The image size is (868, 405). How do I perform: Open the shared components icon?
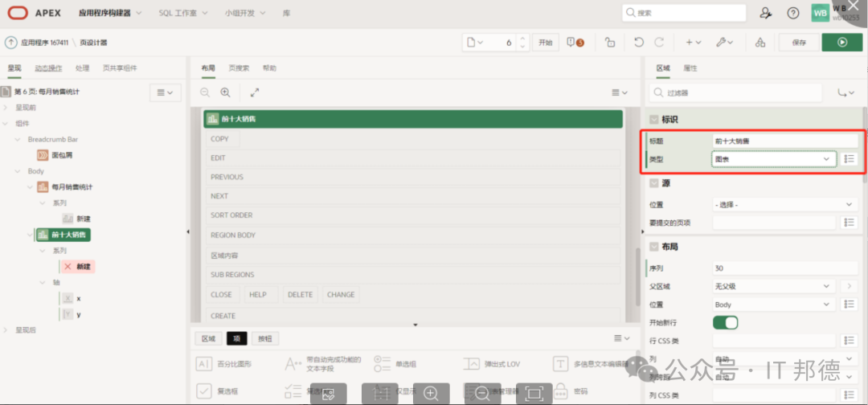760,42
